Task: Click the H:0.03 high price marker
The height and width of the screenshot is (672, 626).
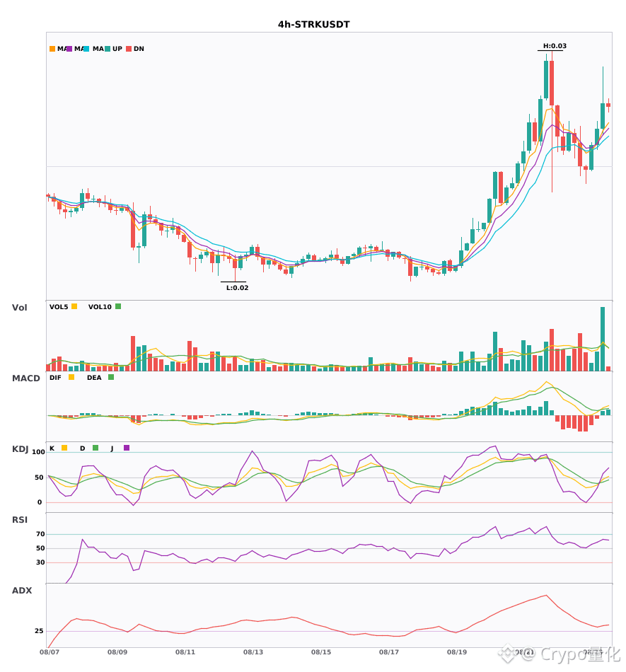Action: click(x=555, y=46)
